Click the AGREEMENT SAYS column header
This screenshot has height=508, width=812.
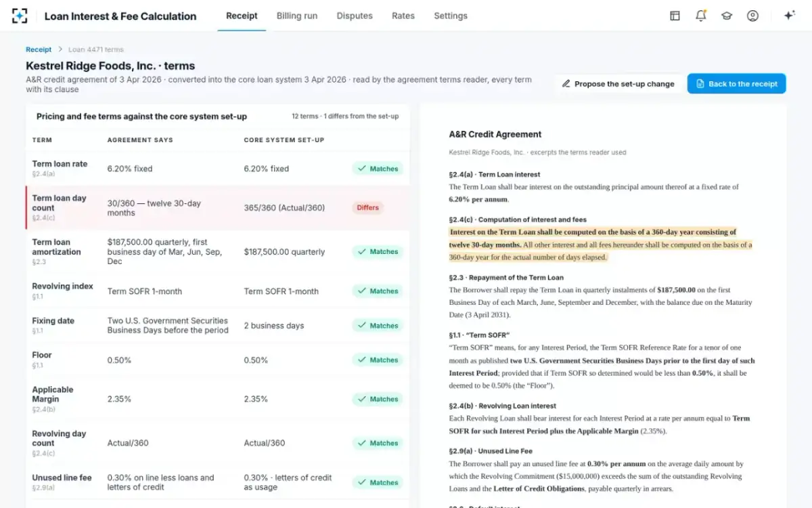tap(140, 140)
